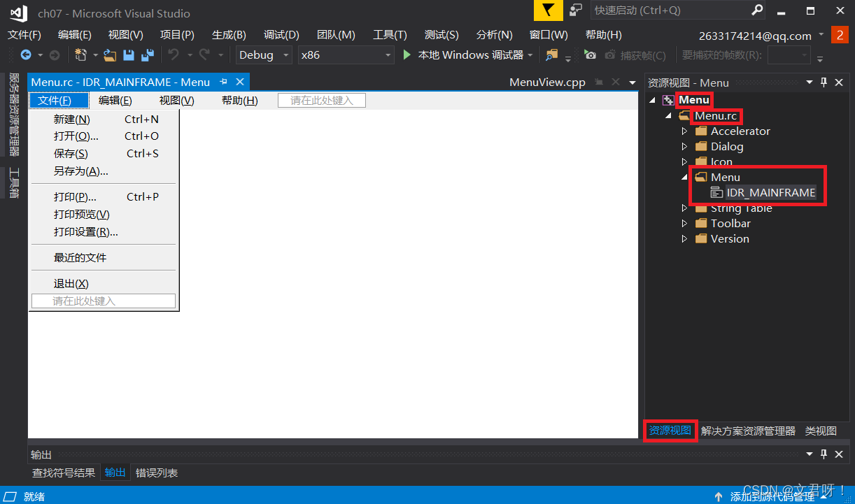855x504 pixels.
Task: Click the top-level 请在此处键入 box
Action: click(x=322, y=101)
